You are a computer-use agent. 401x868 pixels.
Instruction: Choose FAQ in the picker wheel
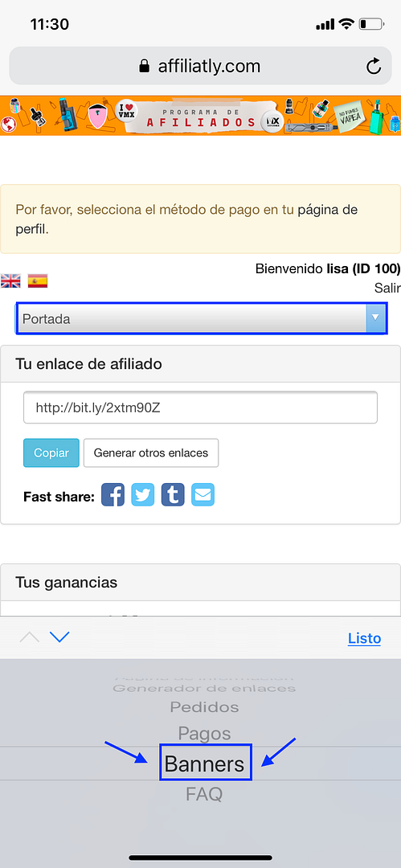point(204,794)
